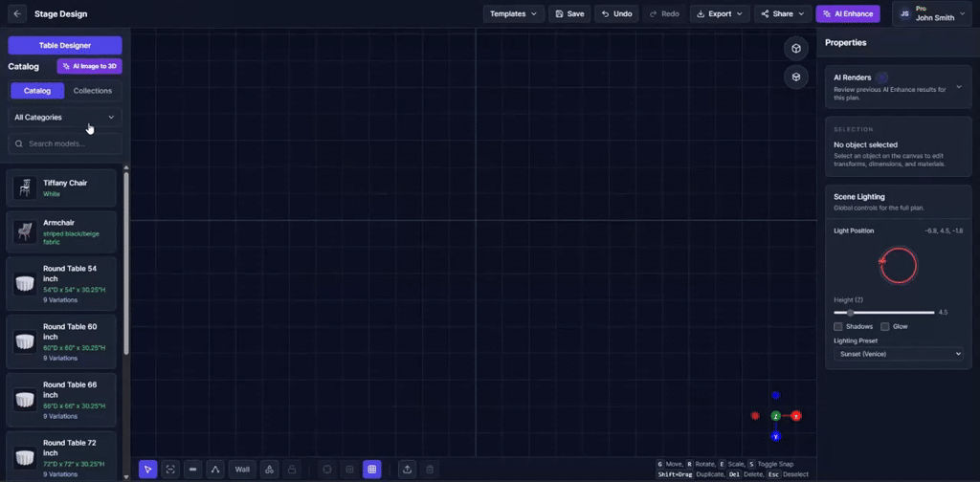Click the trash delete icon
Viewport: 980px width, 482px height.
pyautogui.click(x=430, y=470)
